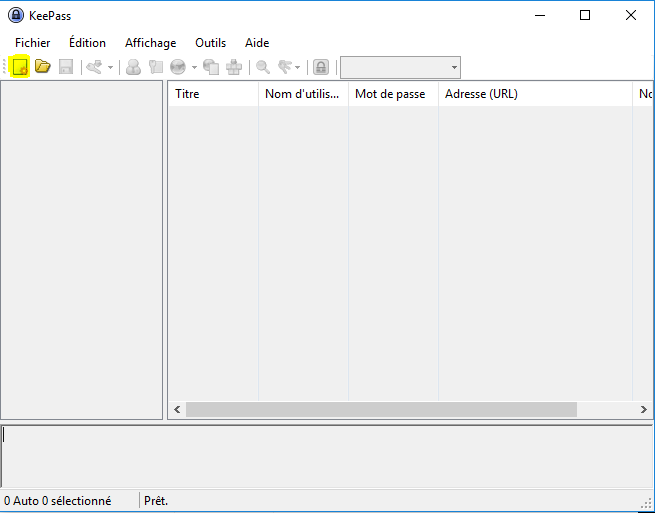Sort by Adresse (URL) column header
Screen dimensions: 655x513
pyautogui.click(x=535, y=94)
